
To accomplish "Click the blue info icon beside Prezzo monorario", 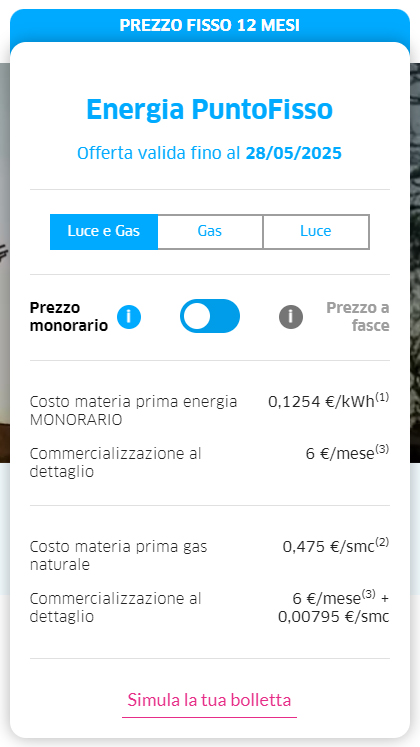I will [x=129, y=317].
